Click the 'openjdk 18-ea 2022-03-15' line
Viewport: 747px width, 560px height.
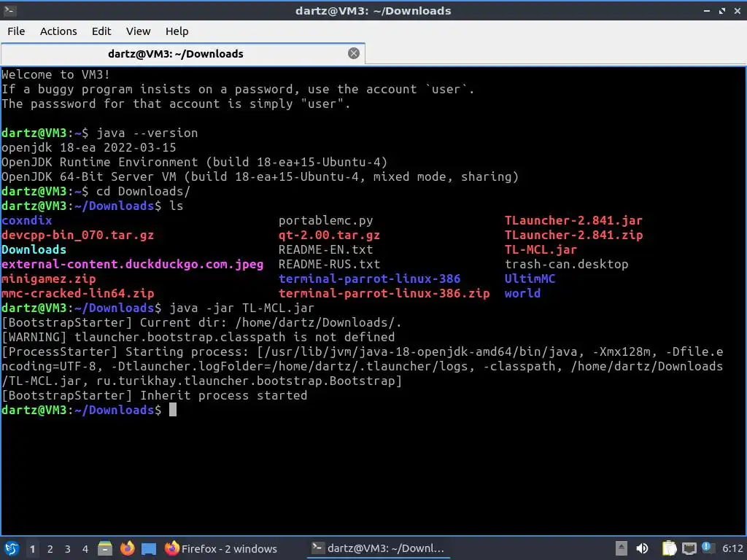[x=88, y=147]
